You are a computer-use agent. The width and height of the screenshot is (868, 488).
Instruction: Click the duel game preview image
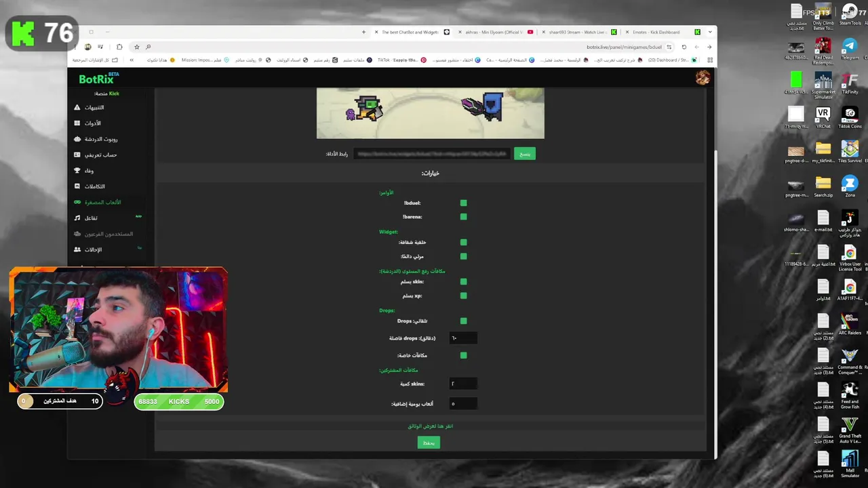point(431,113)
